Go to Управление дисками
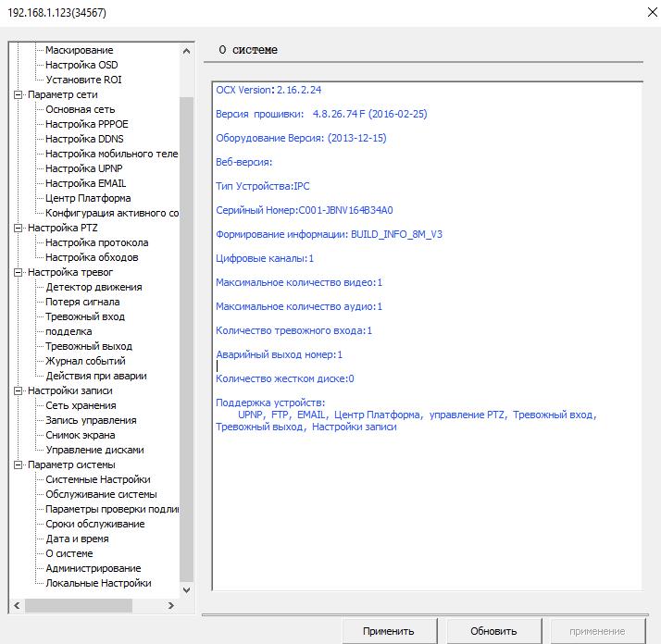This screenshot has width=661, height=644. [94, 450]
